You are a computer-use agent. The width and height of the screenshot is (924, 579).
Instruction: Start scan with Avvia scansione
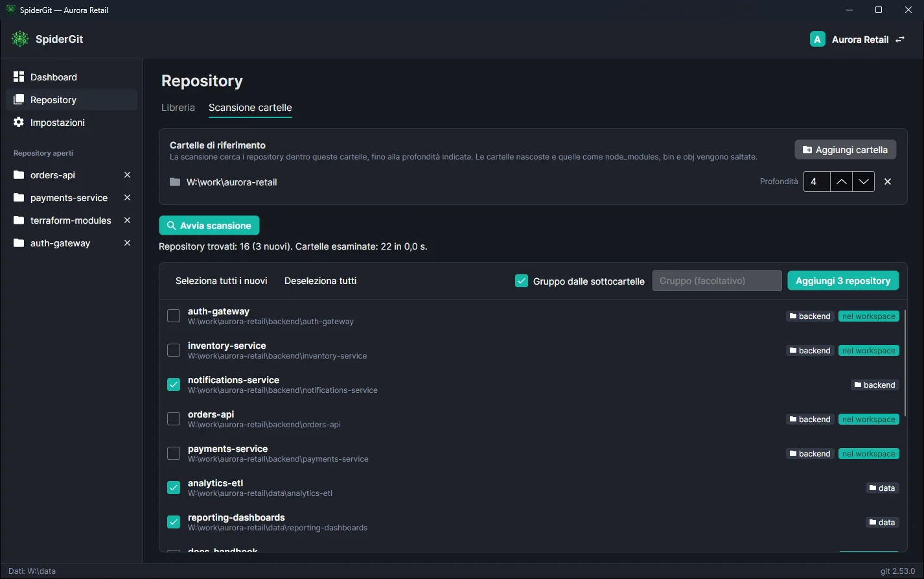pos(209,226)
